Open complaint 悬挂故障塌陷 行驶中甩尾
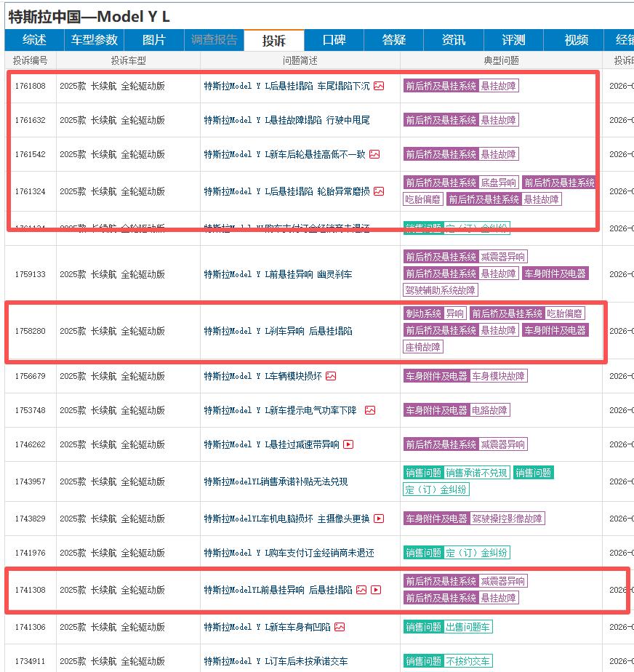The width and height of the screenshot is (634, 672). click(286, 120)
